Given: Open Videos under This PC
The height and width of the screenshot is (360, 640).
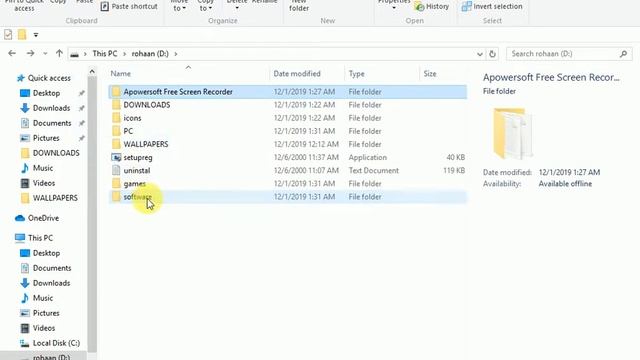Looking at the screenshot, I should click(x=44, y=328).
